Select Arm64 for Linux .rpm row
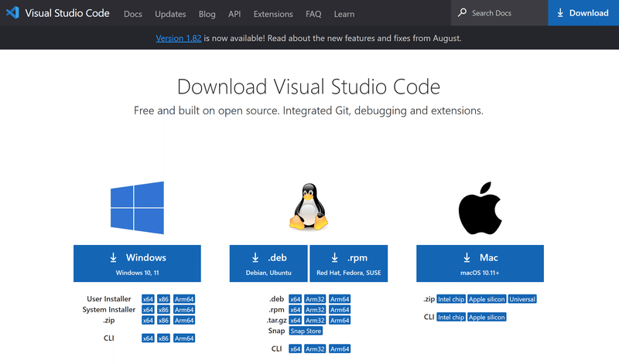 340,310
